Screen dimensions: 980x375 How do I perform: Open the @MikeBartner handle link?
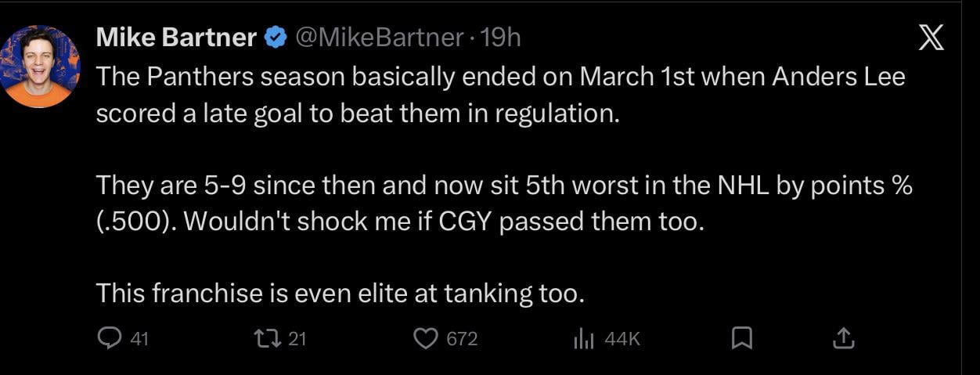pos(379,38)
